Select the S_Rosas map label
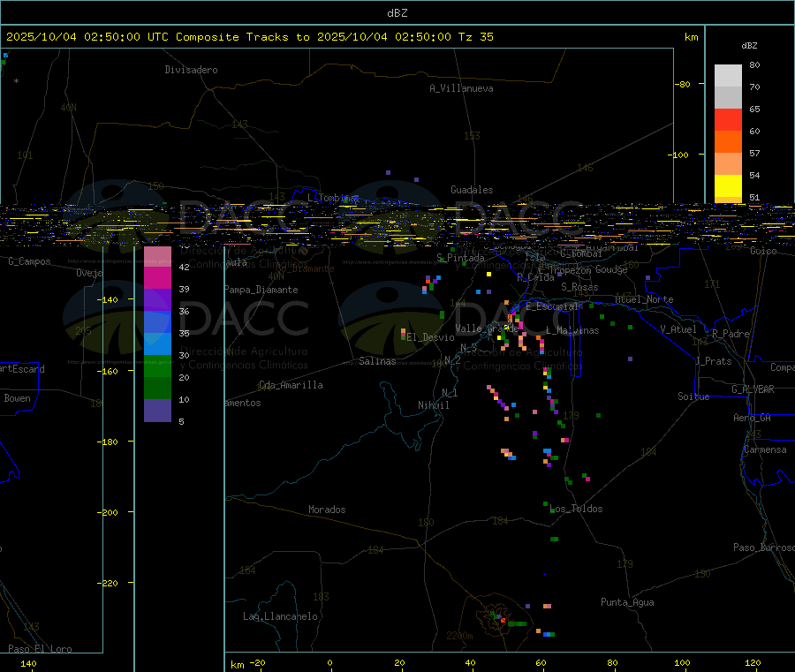Viewport: 795px width, 672px height. point(579,287)
